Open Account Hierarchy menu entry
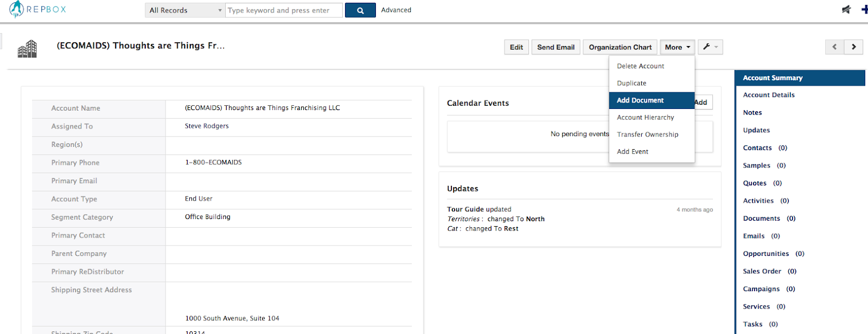This screenshot has height=334, width=868. 652,118
